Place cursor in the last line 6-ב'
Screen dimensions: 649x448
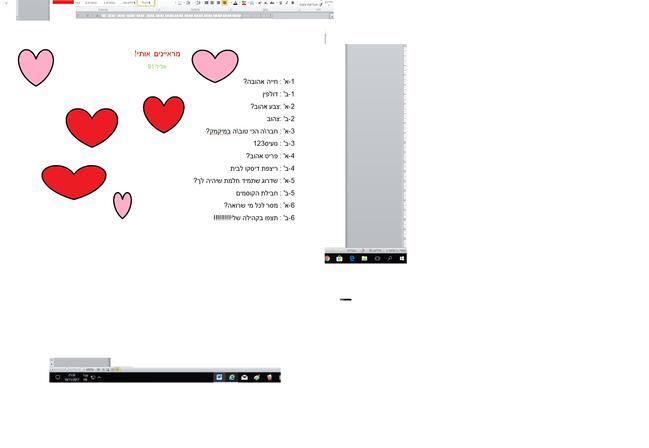(254, 217)
